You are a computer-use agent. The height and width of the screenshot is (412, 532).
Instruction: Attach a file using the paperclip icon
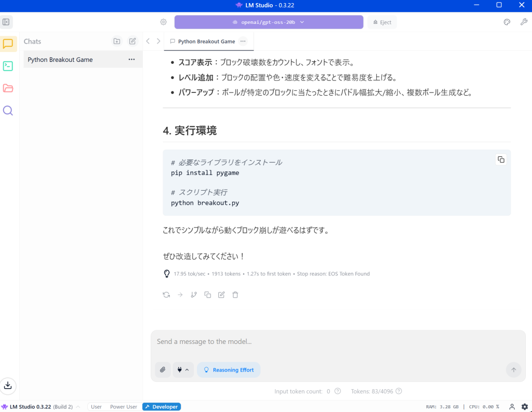[x=163, y=370]
